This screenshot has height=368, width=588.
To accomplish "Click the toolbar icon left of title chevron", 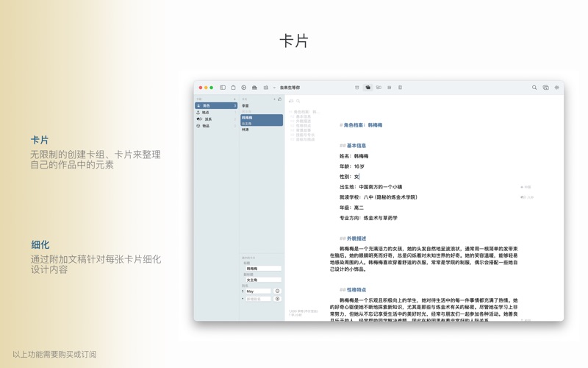I will 266,88.
